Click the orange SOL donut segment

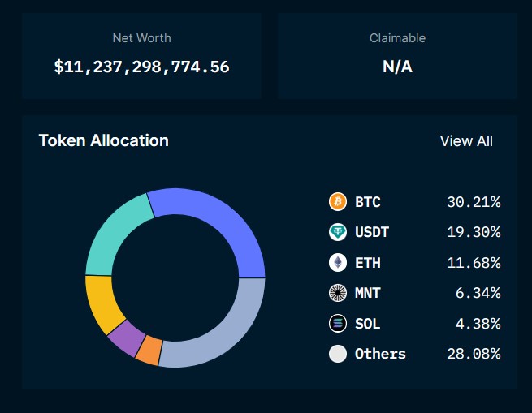coord(149,351)
